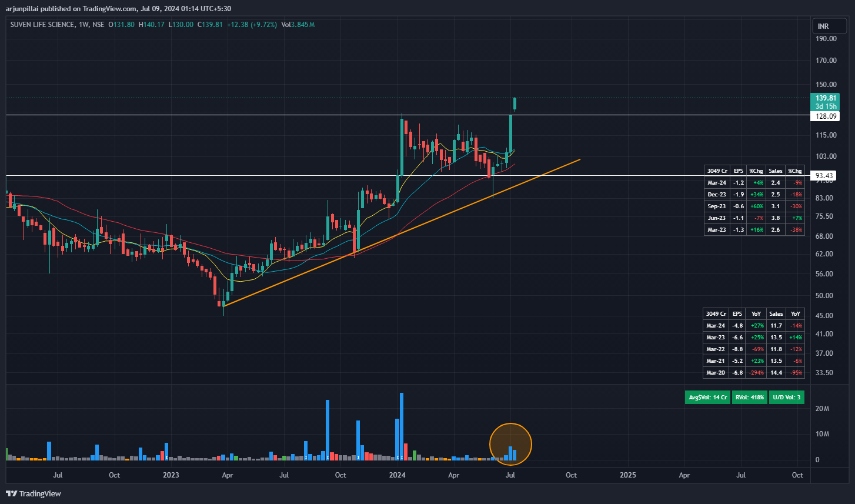Click the -294% YoY EPS cell
Viewport: 855px width, 504px height.
756,372
